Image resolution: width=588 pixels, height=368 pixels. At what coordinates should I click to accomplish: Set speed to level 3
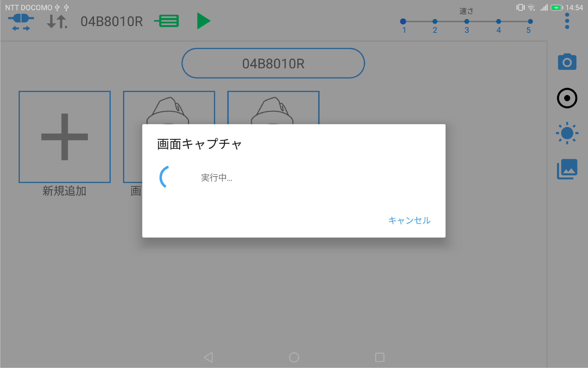467,22
